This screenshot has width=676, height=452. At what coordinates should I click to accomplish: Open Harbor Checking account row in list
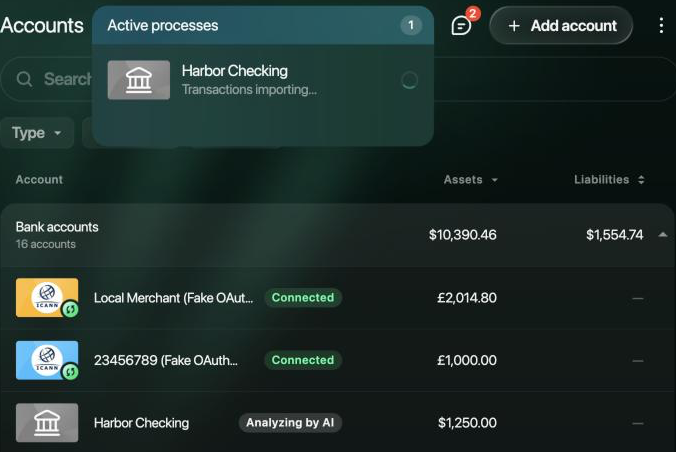pyautogui.click(x=338, y=423)
